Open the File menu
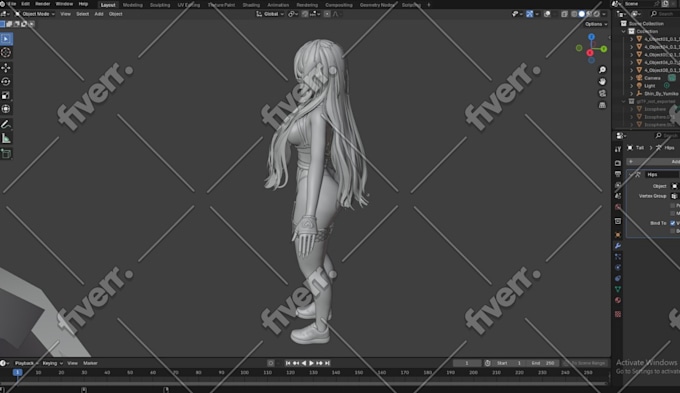 (x=12, y=4)
